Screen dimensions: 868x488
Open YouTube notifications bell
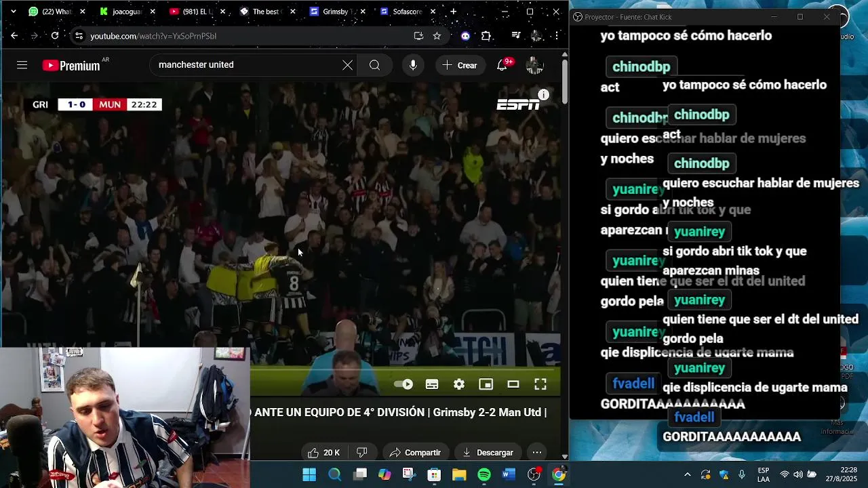[x=502, y=65]
